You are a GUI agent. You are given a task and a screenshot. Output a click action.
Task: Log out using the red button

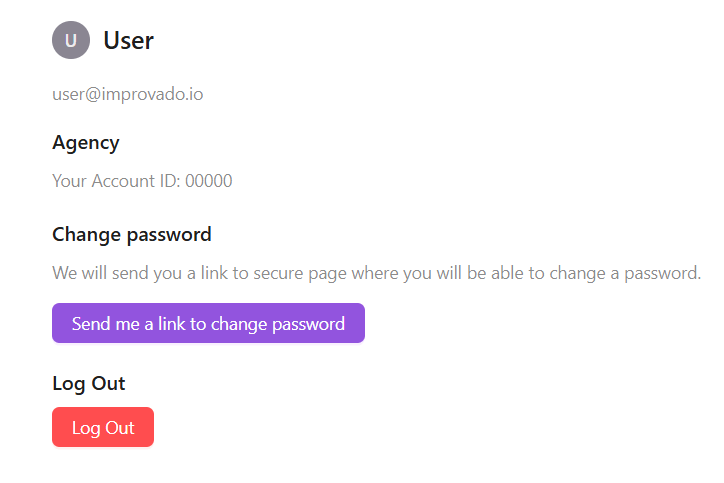(103, 427)
